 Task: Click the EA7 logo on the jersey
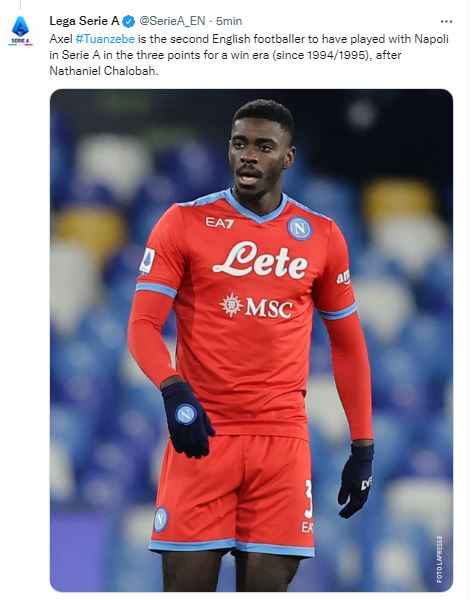coord(219,222)
